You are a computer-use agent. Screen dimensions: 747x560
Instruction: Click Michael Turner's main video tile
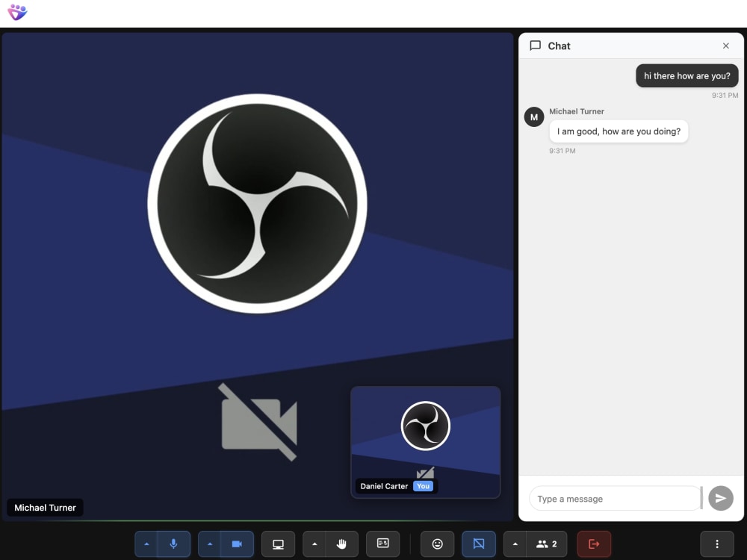pyautogui.click(x=258, y=277)
